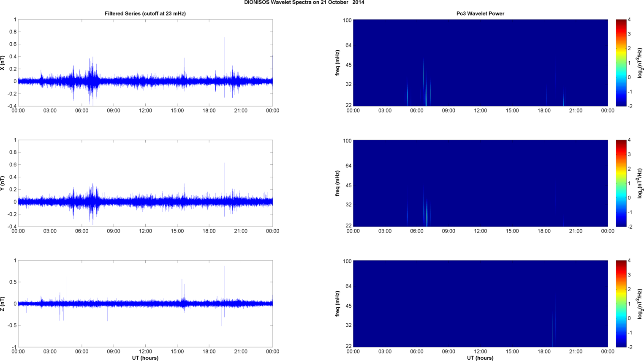This screenshot has height=361, width=644.
Task: Click the Y component Pc3 wavelet spectrogram
Action: point(480,183)
